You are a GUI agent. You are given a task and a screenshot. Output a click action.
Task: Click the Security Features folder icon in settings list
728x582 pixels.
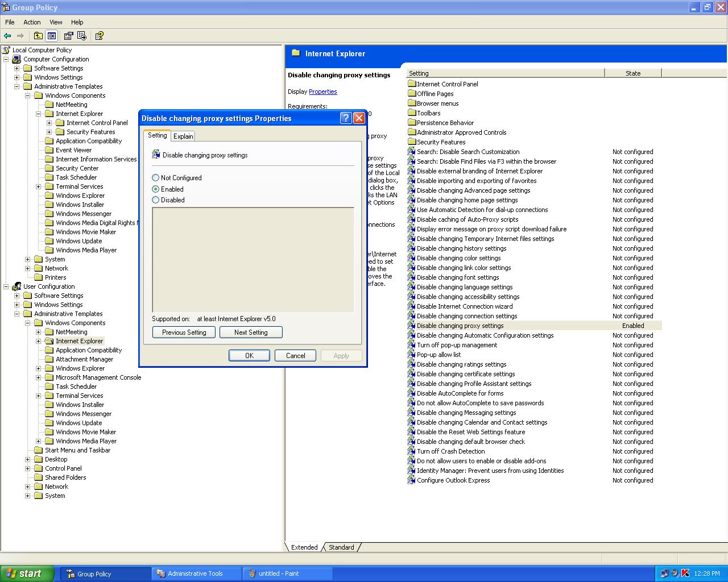coord(412,142)
